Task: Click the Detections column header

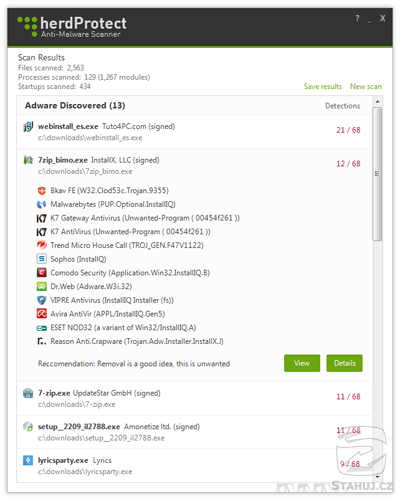Action: pos(343,106)
